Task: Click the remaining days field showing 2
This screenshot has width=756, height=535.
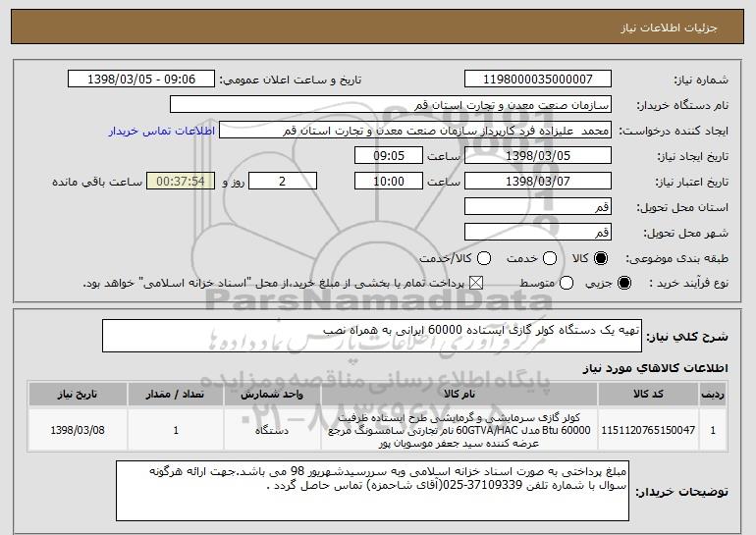Action: 283,182
